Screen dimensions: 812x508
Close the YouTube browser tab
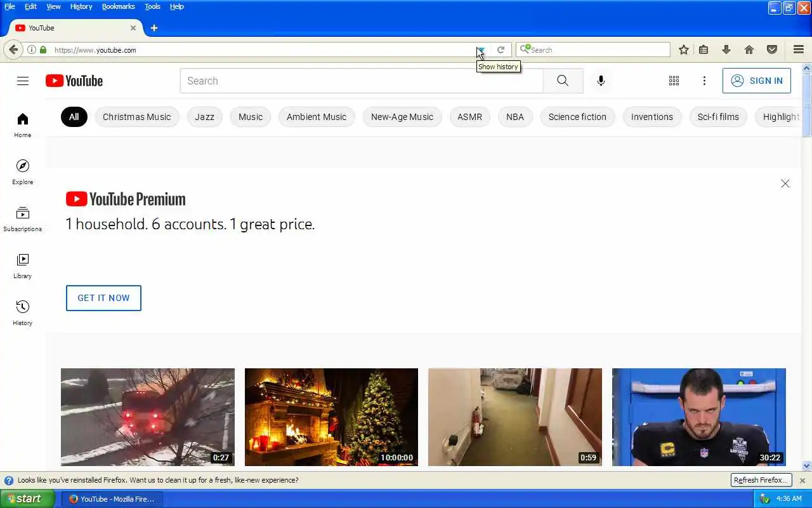click(133, 28)
